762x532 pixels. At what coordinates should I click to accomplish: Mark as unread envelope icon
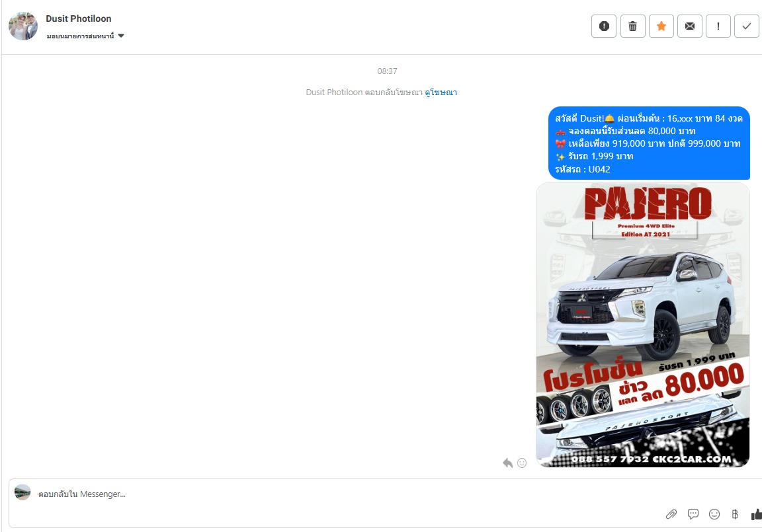point(690,26)
